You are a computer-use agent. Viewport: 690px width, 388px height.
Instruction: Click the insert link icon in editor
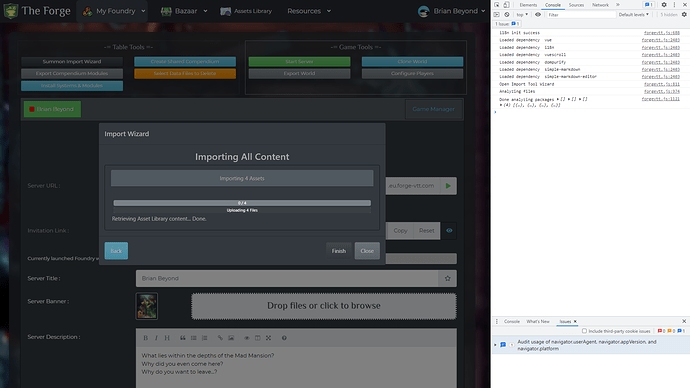(x=220, y=338)
